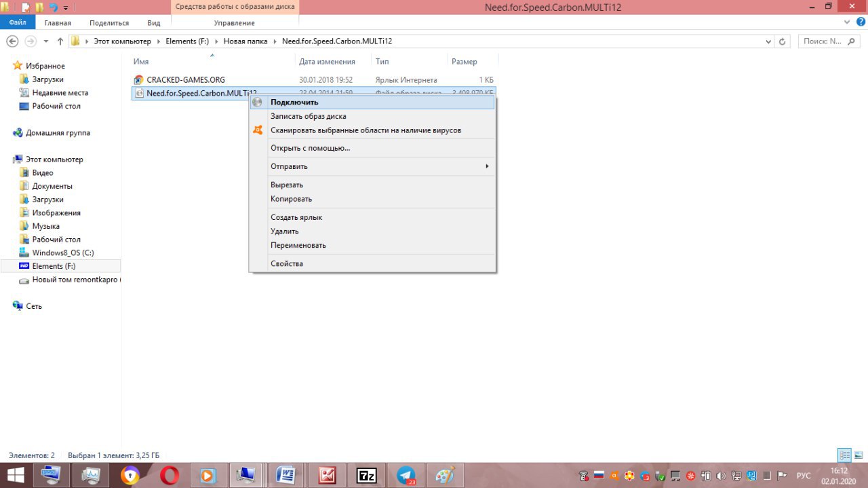This screenshot has width=868, height=488.
Task: Open Новый том remontkapro drive
Action: pos(71,280)
